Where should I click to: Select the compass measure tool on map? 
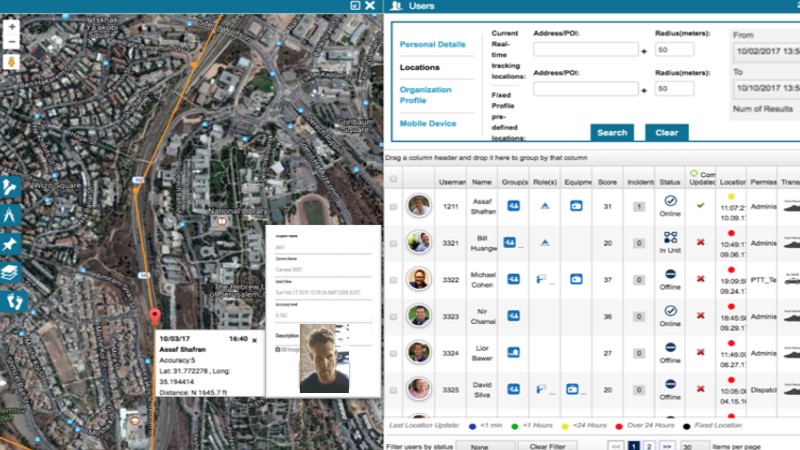(x=11, y=215)
